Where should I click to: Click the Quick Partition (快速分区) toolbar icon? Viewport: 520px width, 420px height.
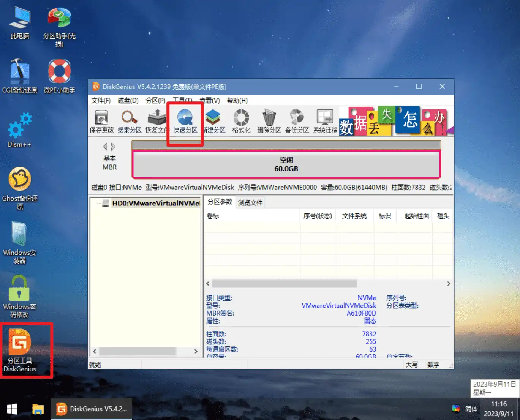point(185,122)
